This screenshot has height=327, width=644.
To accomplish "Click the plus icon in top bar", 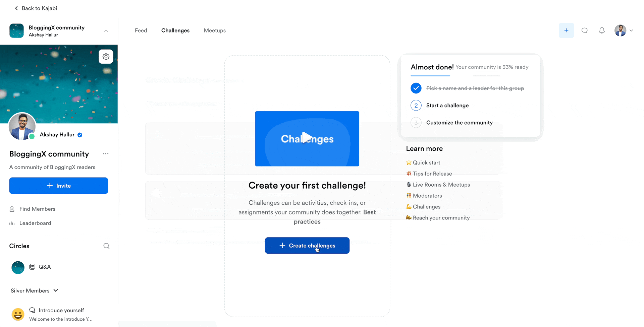I will pyautogui.click(x=566, y=30).
